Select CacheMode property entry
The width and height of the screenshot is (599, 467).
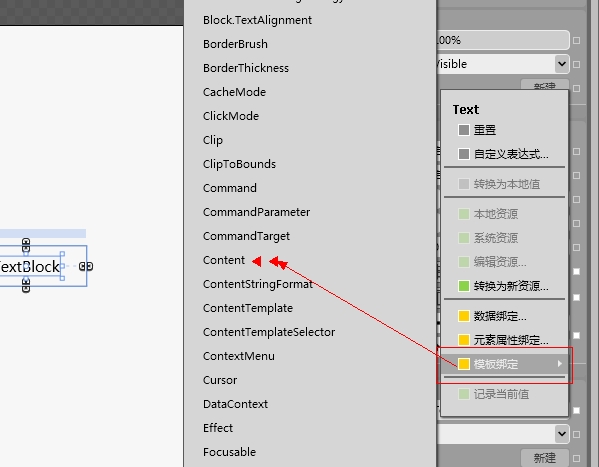tap(234, 92)
